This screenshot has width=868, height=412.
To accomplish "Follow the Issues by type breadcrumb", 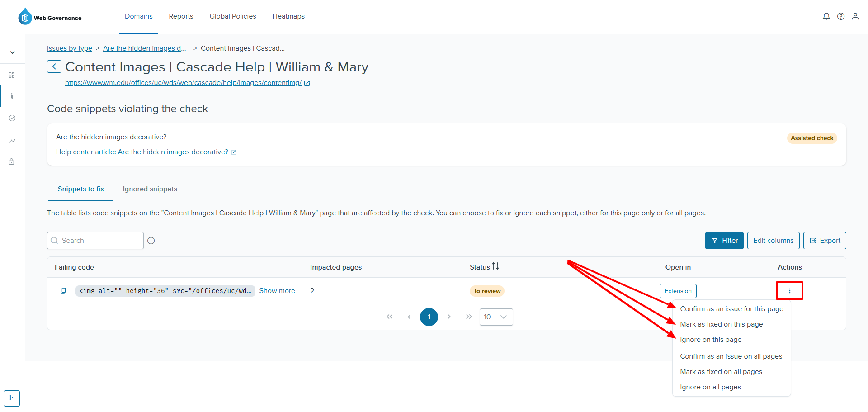I will [x=70, y=48].
